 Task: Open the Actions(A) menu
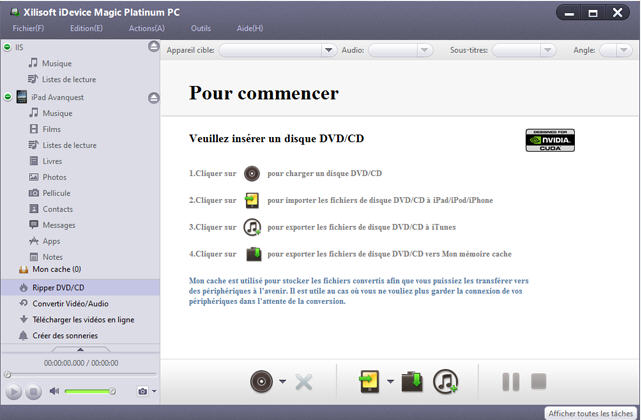(x=147, y=28)
